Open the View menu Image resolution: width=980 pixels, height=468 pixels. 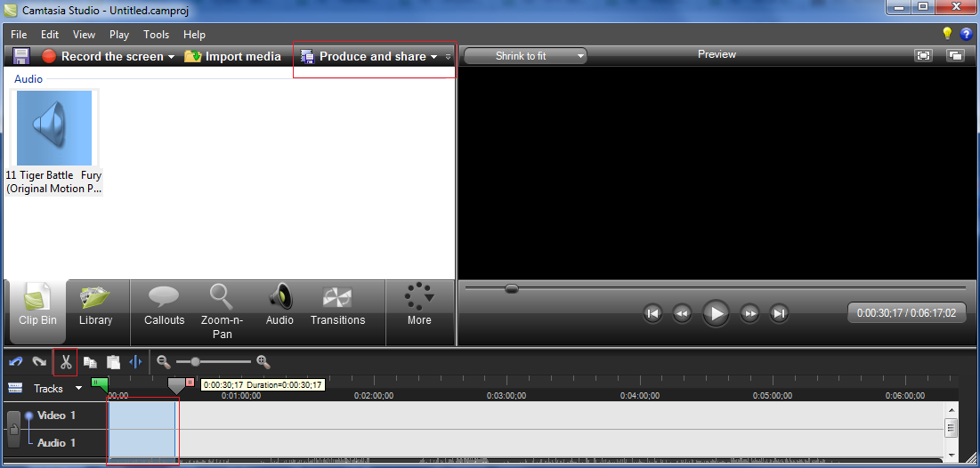click(x=84, y=35)
